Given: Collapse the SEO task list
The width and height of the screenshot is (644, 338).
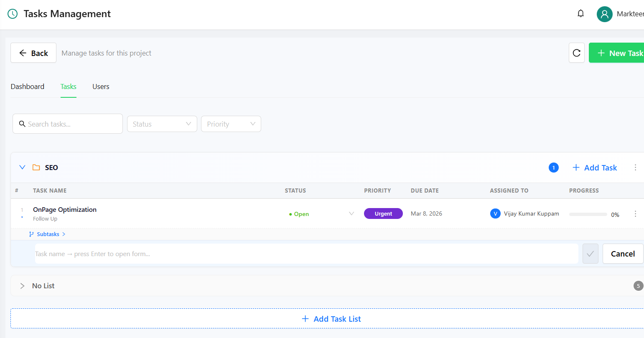Looking at the screenshot, I should [x=22, y=167].
